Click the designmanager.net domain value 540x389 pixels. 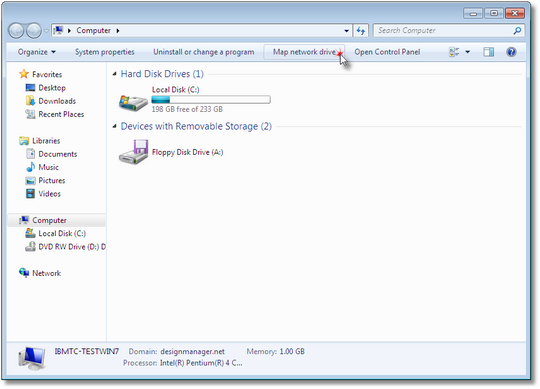[193, 352]
